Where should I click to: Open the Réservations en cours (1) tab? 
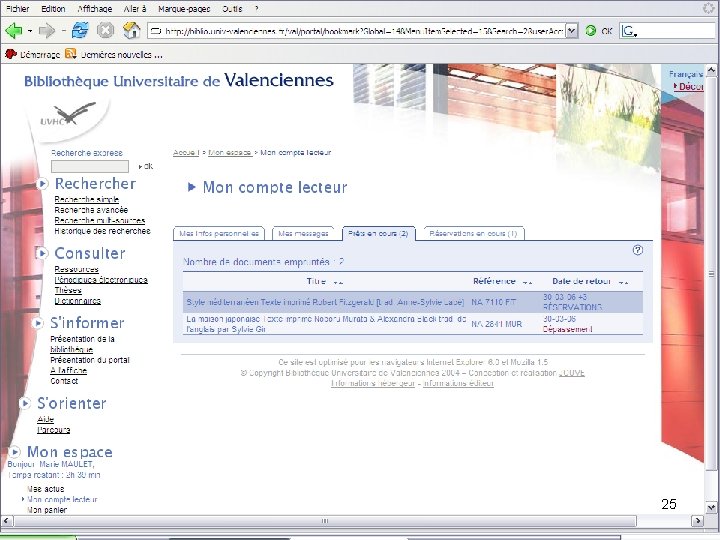473,233
